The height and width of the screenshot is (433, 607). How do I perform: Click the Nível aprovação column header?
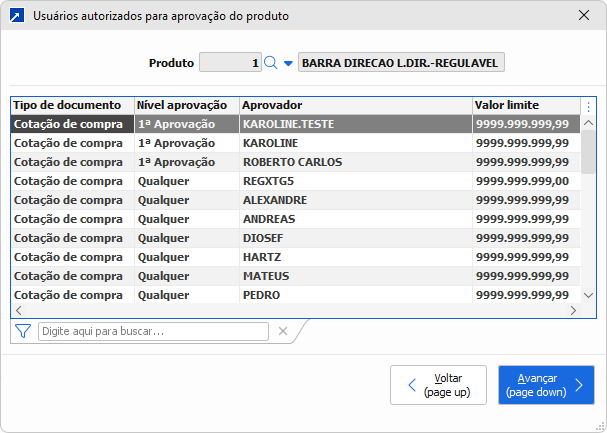point(186,105)
